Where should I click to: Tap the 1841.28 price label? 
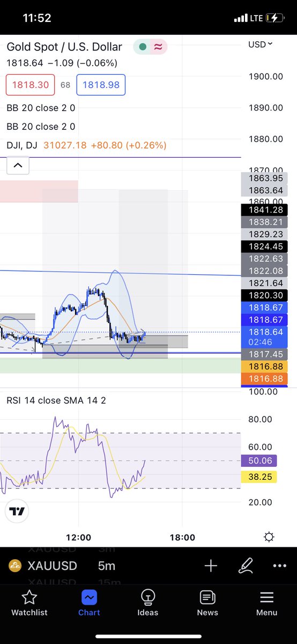tap(264, 210)
